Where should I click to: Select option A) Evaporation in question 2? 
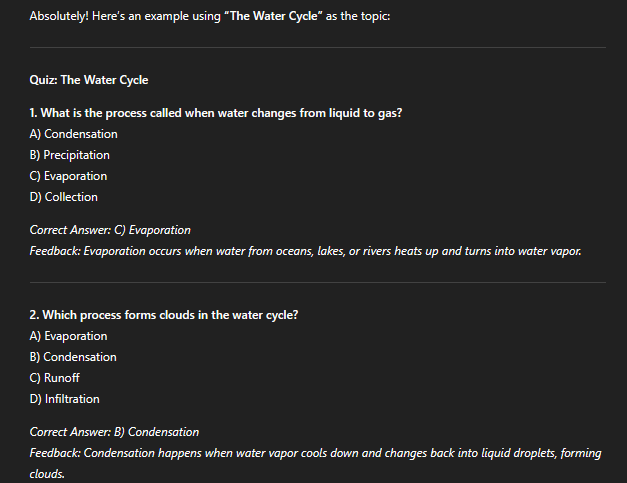(x=68, y=336)
